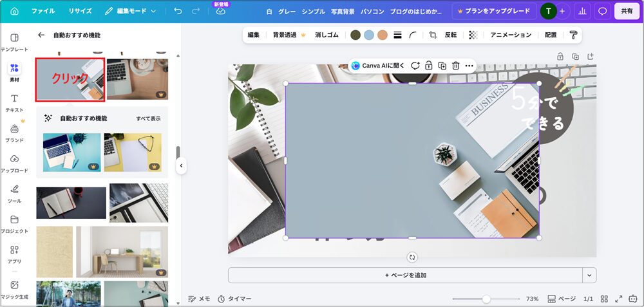Duplicate the selected element

(442, 66)
